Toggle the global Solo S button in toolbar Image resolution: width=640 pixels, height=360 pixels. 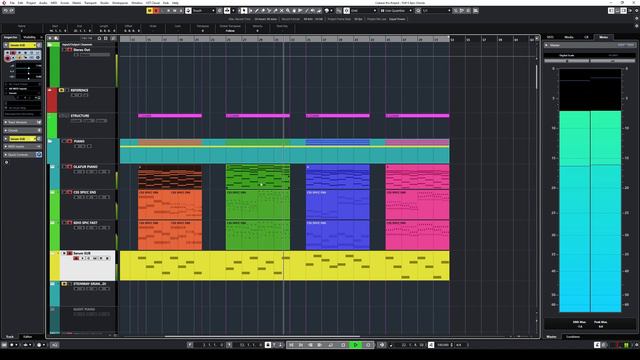coord(156,11)
